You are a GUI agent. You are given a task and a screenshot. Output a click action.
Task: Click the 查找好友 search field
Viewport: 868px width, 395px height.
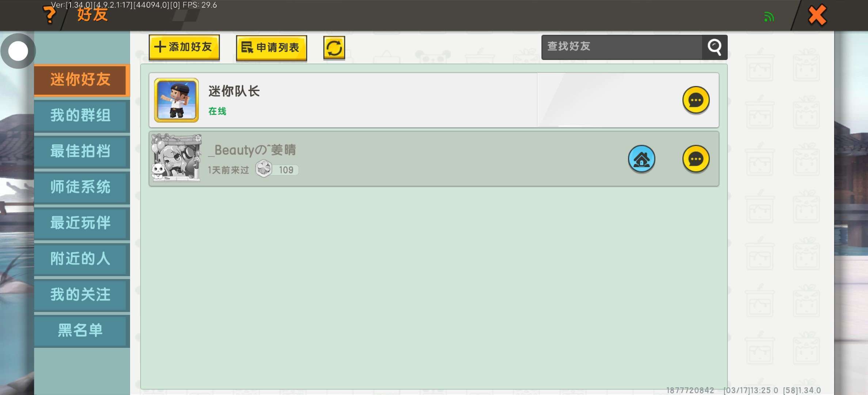[x=622, y=47]
